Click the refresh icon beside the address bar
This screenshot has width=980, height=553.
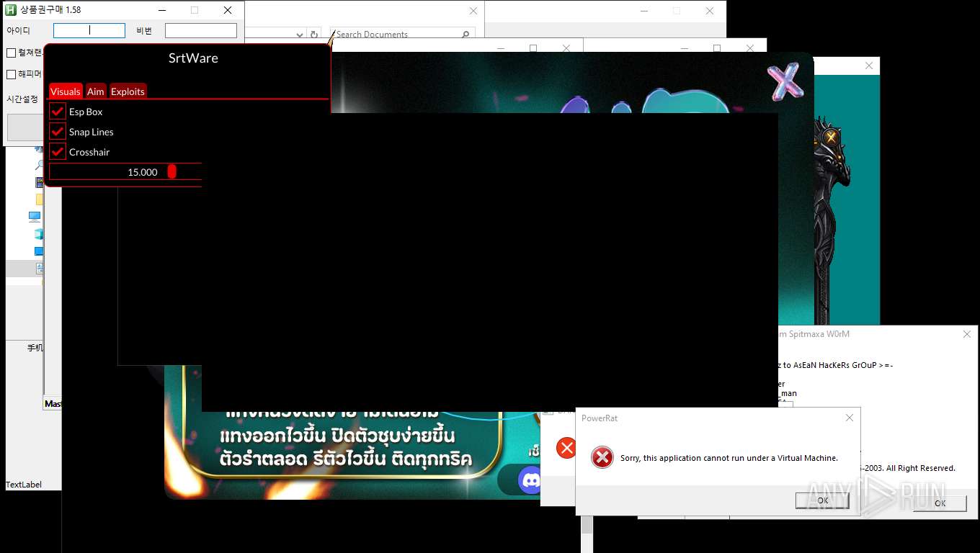click(x=314, y=35)
